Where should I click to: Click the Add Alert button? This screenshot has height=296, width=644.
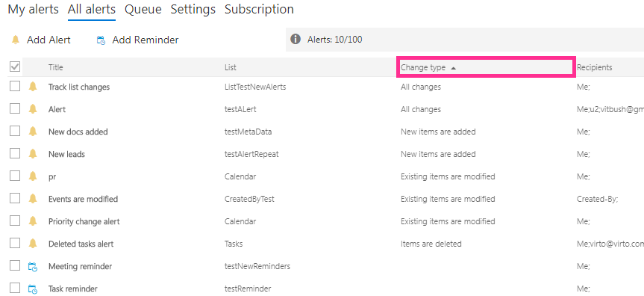point(41,40)
